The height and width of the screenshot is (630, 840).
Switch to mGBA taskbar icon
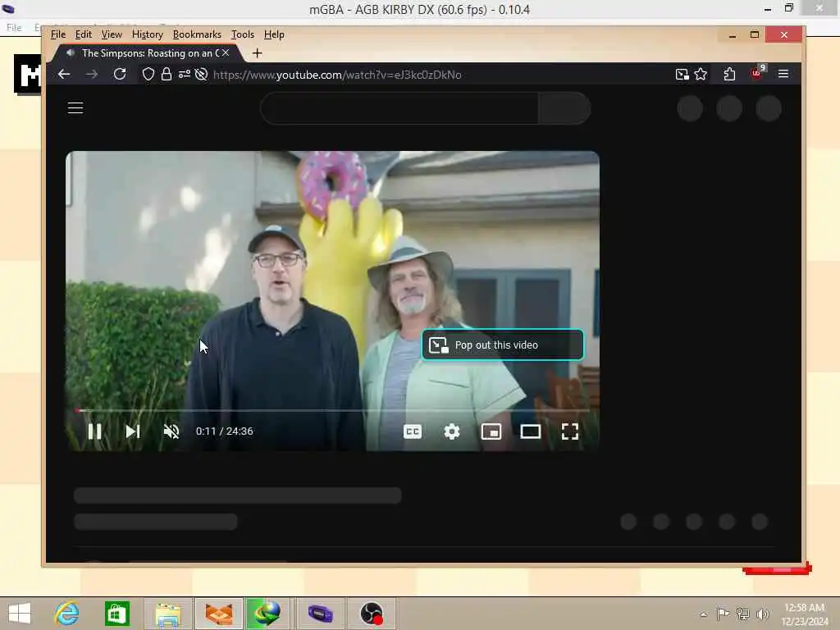pyautogui.click(x=320, y=614)
